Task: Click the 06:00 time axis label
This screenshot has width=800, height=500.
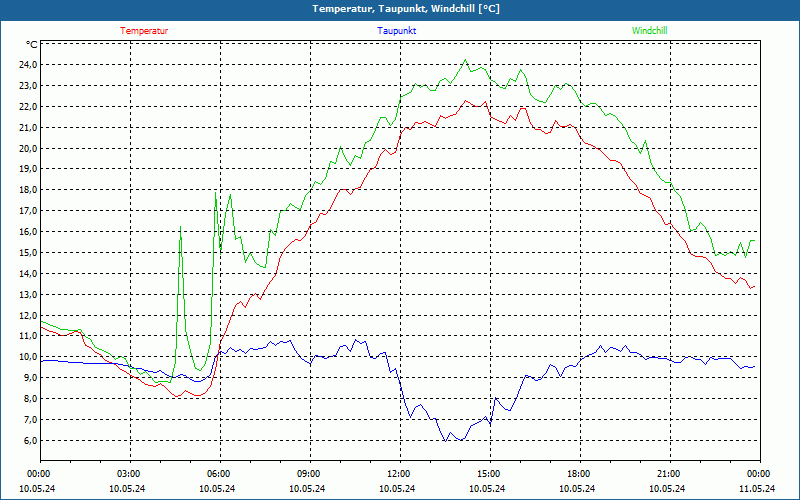Action: coord(220,474)
